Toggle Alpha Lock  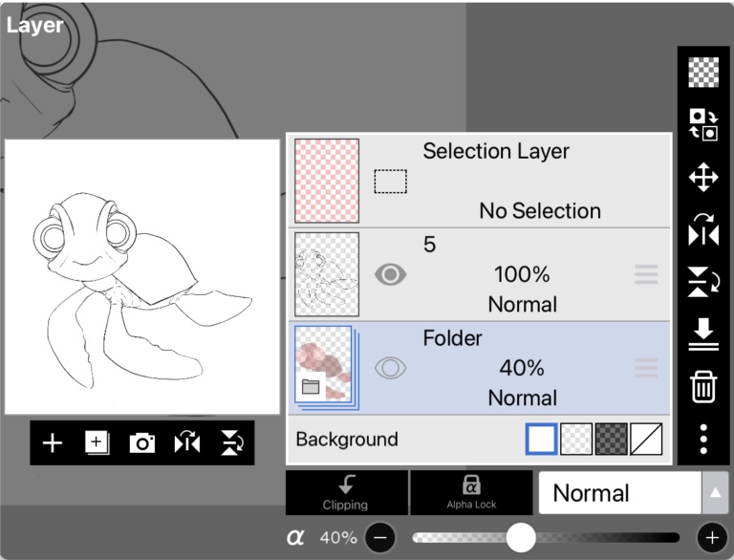click(x=471, y=492)
